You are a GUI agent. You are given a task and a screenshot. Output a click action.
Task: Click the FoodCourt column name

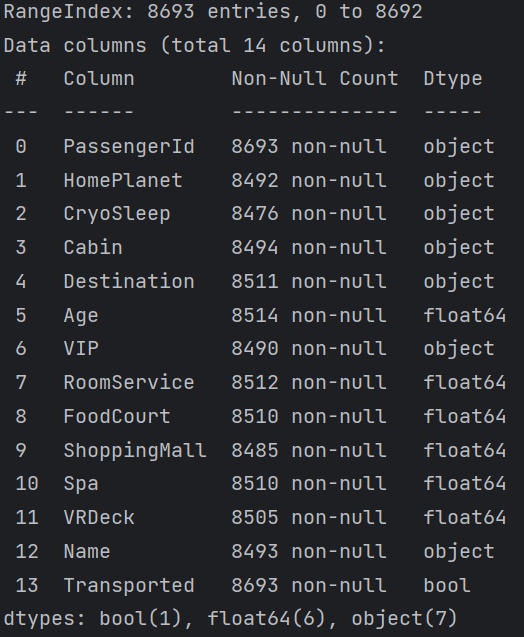pos(117,416)
